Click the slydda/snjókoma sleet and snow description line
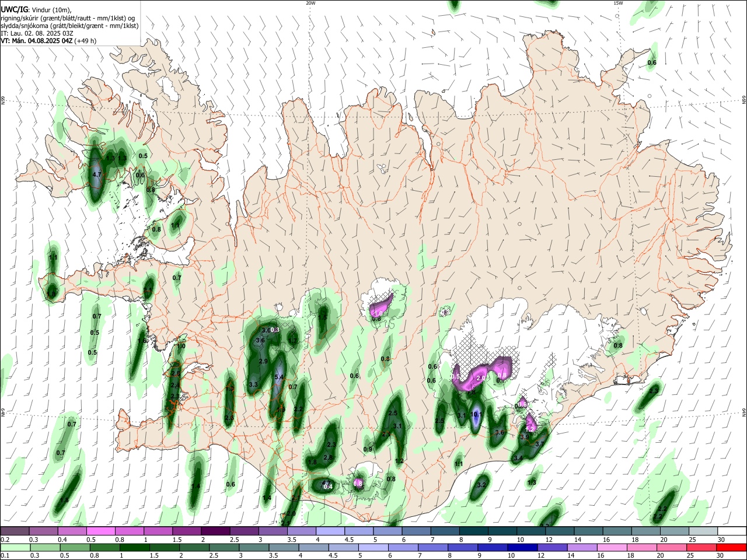Viewport: 747px width, 560px height. point(69,26)
